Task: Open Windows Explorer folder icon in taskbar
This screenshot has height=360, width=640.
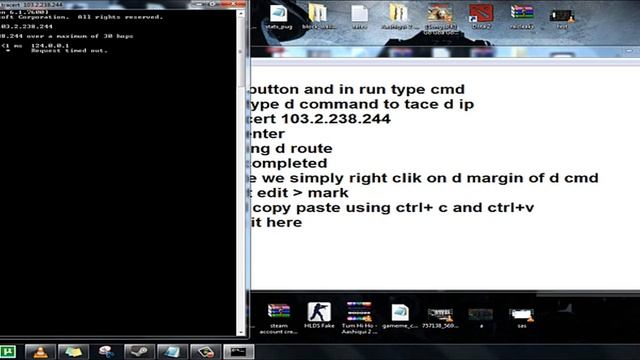Action: pyautogui.click(x=73, y=352)
